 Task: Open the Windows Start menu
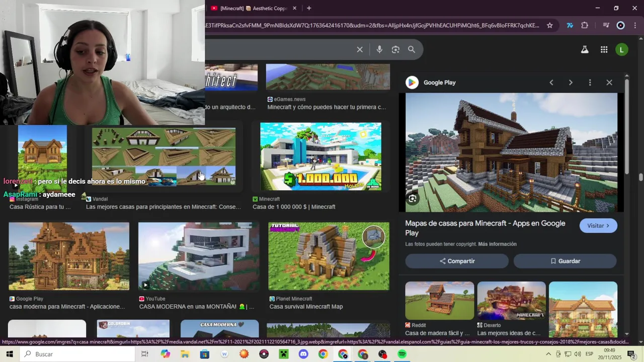pos(9,354)
